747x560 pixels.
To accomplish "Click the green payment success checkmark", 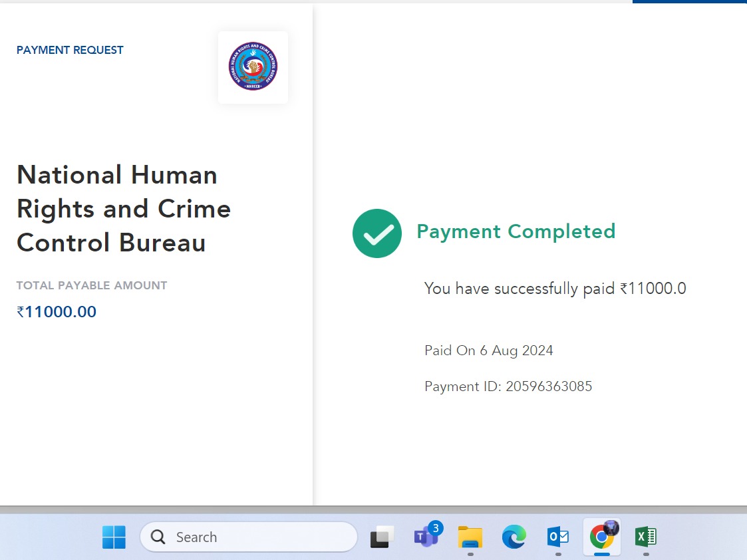I will 377,233.
